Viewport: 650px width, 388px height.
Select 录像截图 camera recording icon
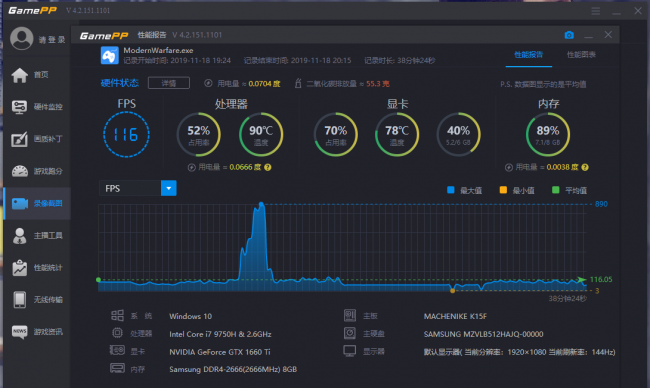pyautogui.click(x=19, y=204)
